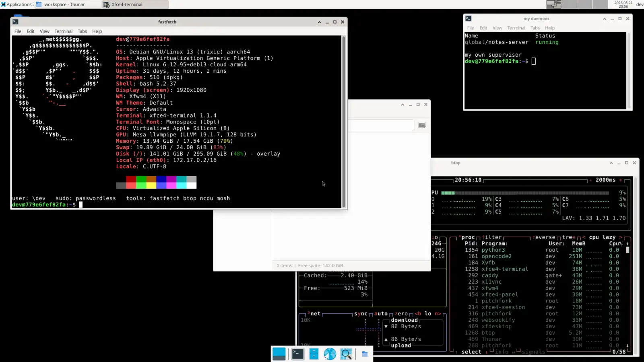Click 'global/notes-server' in the my daemons terminal

click(x=497, y=42)
